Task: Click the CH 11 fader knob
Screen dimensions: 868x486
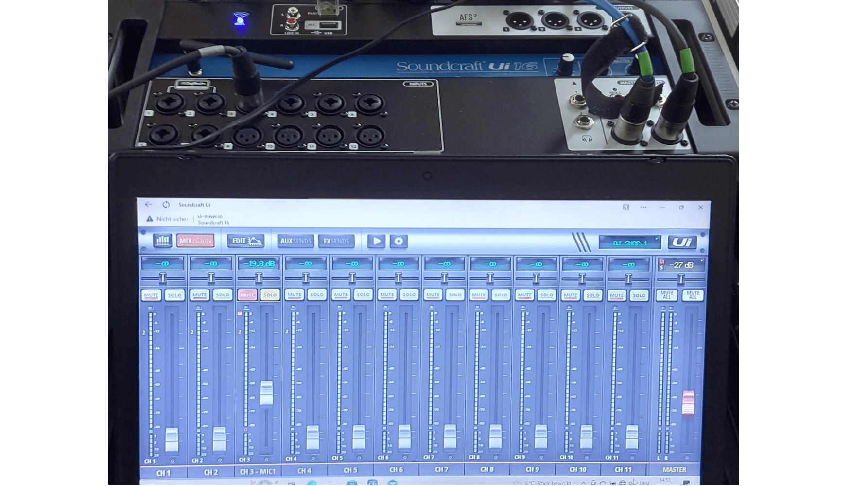Action: pyautogui.click(x=632, y=437)
